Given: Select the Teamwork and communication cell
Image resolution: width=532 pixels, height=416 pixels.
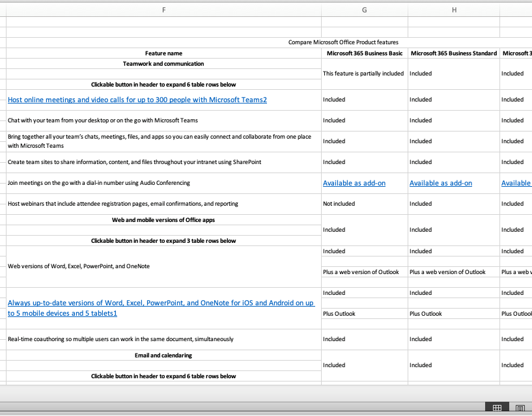Looking at the screenshot, I should click(x=163, y=64).
